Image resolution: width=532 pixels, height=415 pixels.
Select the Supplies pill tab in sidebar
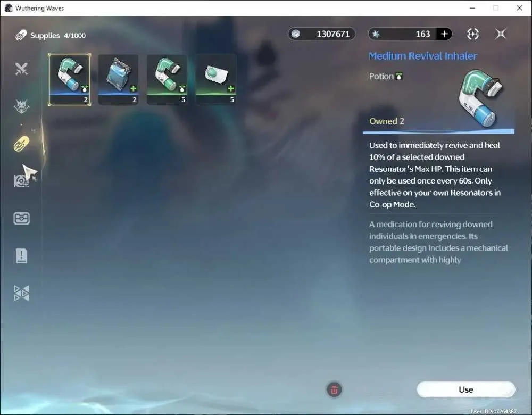click(21, 144)
